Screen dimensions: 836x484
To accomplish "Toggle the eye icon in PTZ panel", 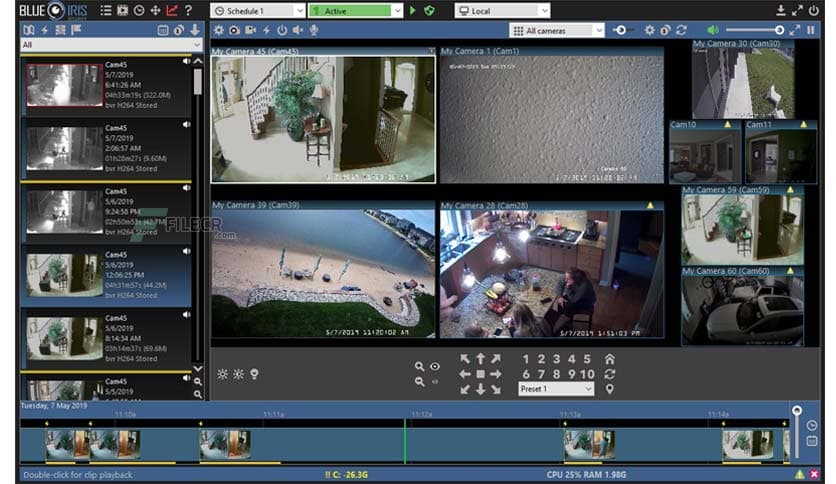I will [x=435, y=366].
